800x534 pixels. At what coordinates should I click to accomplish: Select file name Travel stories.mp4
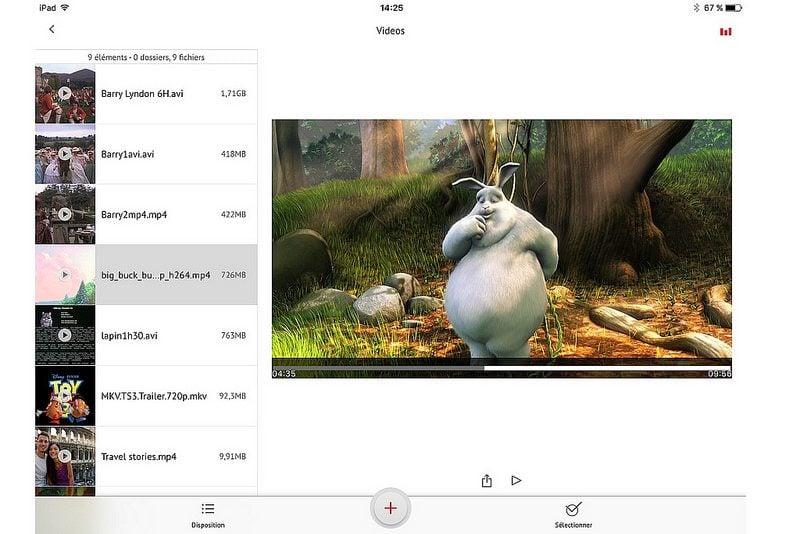(139, 456)
